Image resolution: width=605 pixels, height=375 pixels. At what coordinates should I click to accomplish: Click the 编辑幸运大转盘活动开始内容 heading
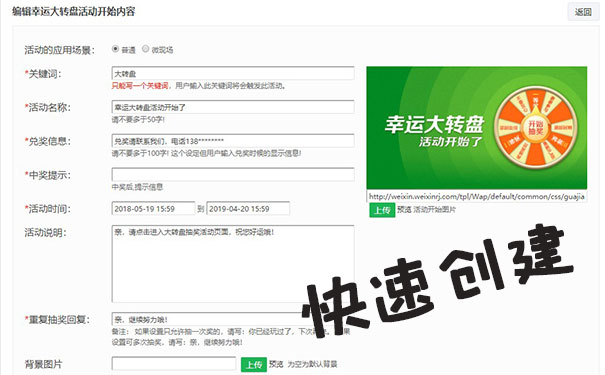(x=73, y=12)
